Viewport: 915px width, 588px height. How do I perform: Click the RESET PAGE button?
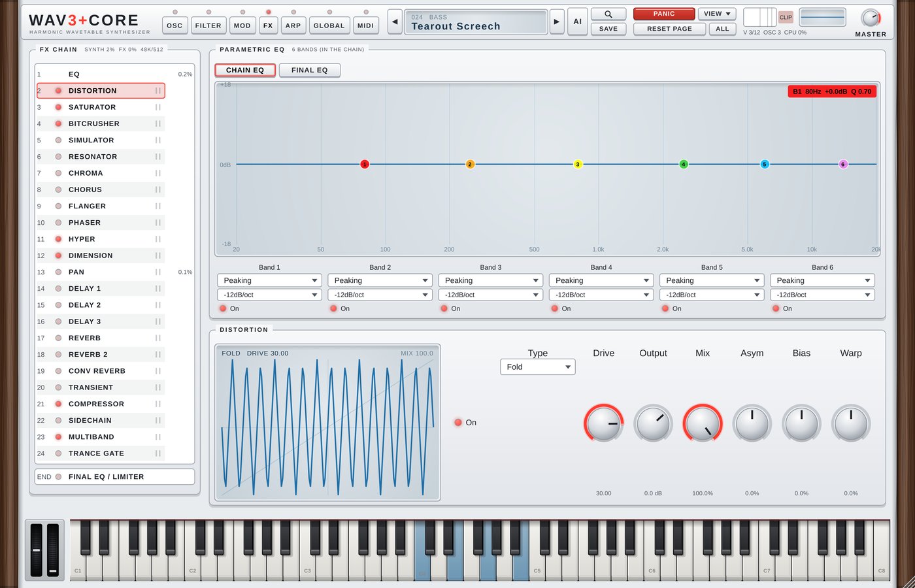[x=669, y=29]
